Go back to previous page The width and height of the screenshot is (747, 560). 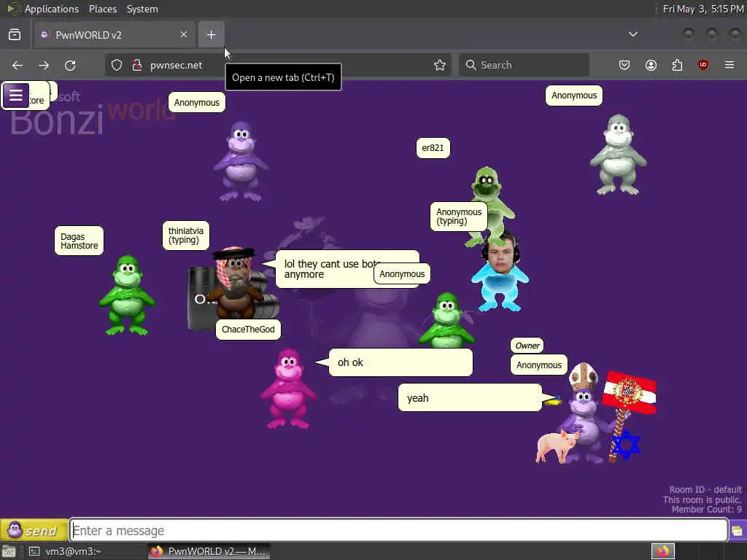tap(18, 65)
